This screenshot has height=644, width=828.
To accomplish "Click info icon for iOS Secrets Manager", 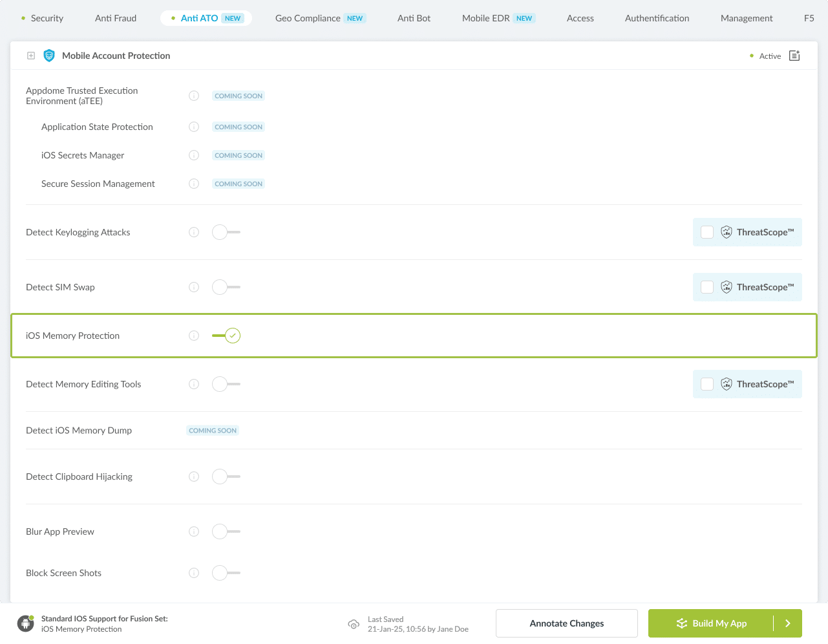I will (194, 155).
